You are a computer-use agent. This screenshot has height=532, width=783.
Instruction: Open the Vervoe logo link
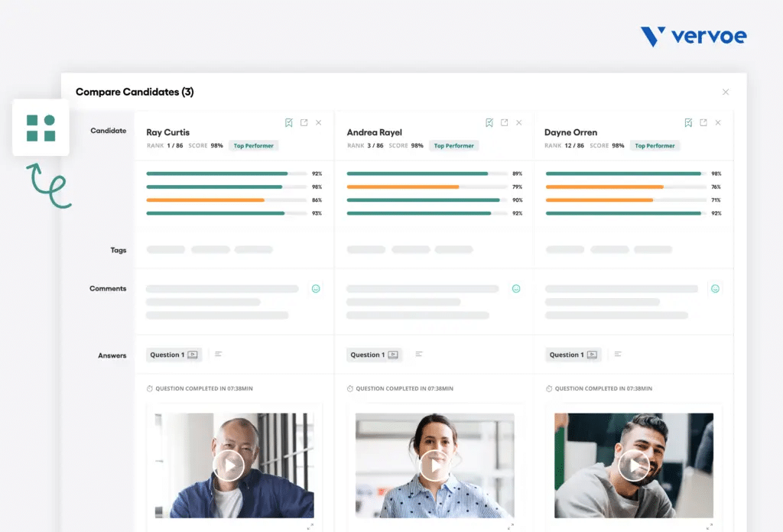tap(693, 34)
